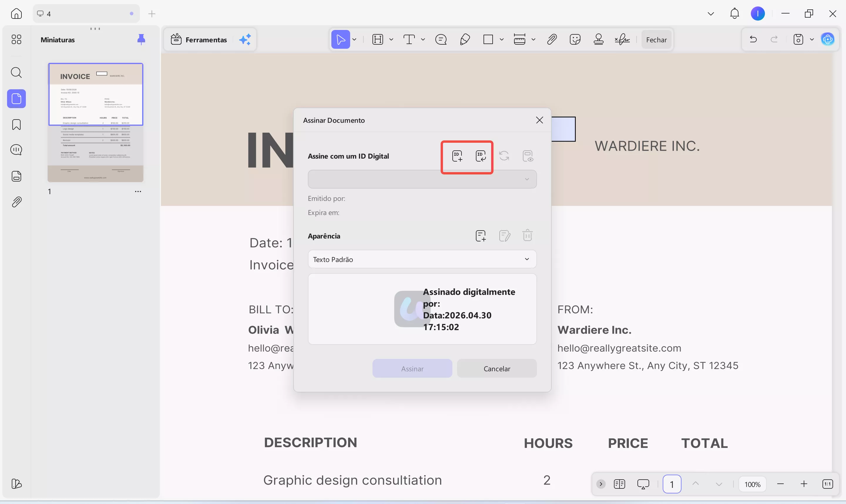Viewport: 846px width, 504px height.
Task: Click the save icon in toolbar
Action: pos(798,39)
